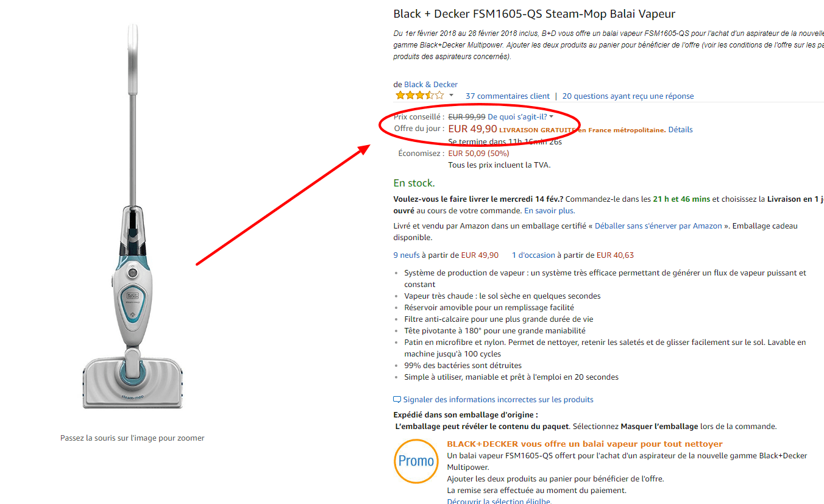The height and width of the screenshot is (504, 824).
Task: Click the product title heading
Action: coord(535,13)
